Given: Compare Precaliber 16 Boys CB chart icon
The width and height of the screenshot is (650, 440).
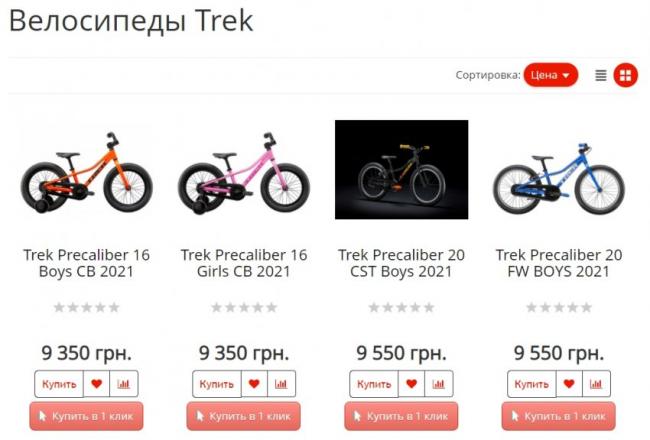Looking at the screenshot, I should coord(124,384).
